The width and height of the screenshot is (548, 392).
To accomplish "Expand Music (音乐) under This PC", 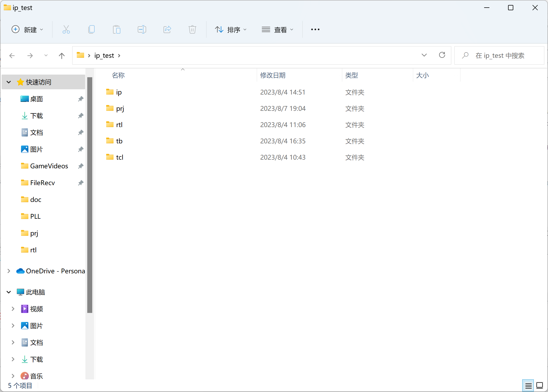I will pyautogui.click(x=13, y=376).
